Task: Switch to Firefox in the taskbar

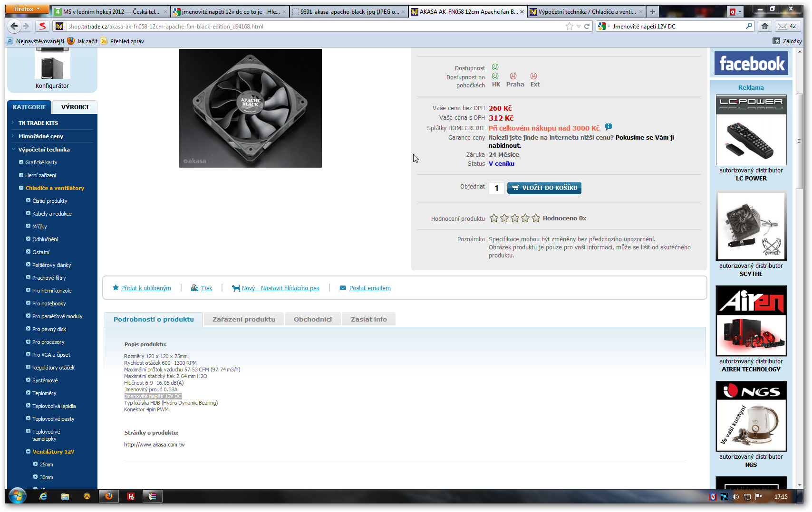Action: coord(109,496)
